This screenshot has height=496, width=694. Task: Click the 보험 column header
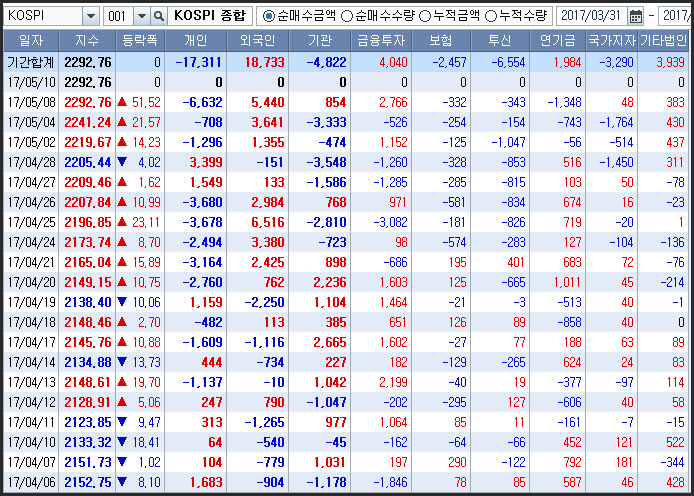(441, 41)
